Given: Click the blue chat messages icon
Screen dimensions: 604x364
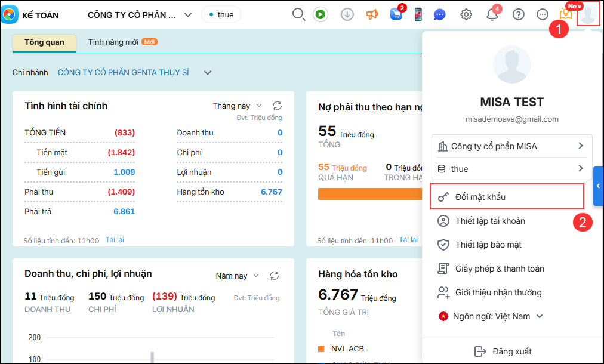Looking at the screenshot, I should click(440, 14).
